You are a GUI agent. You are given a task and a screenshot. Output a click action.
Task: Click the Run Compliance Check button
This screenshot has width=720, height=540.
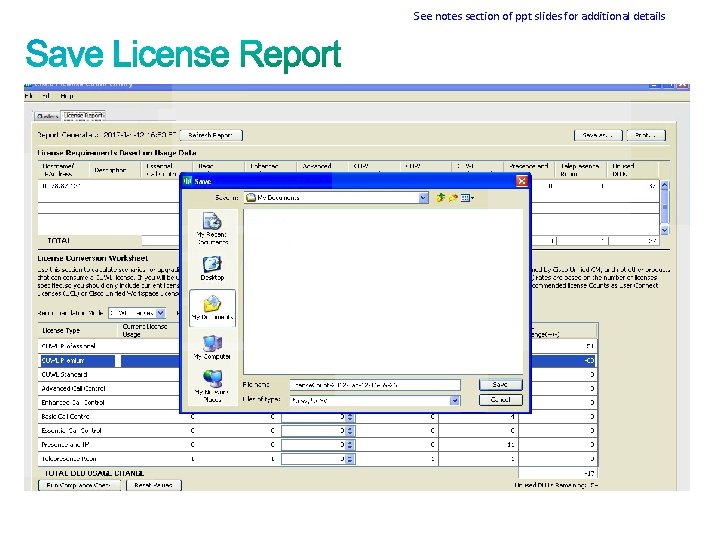(x=79, y=485)
